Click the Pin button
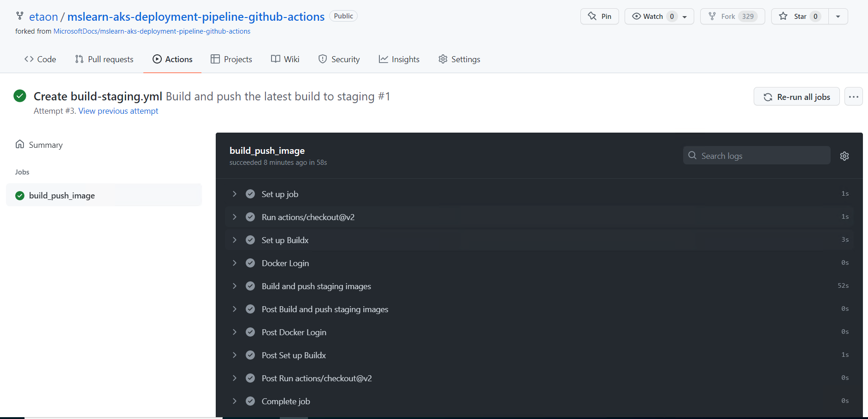The width and height of the screenshot is (868, 419). pyautogui.click(x=599, y=17)
